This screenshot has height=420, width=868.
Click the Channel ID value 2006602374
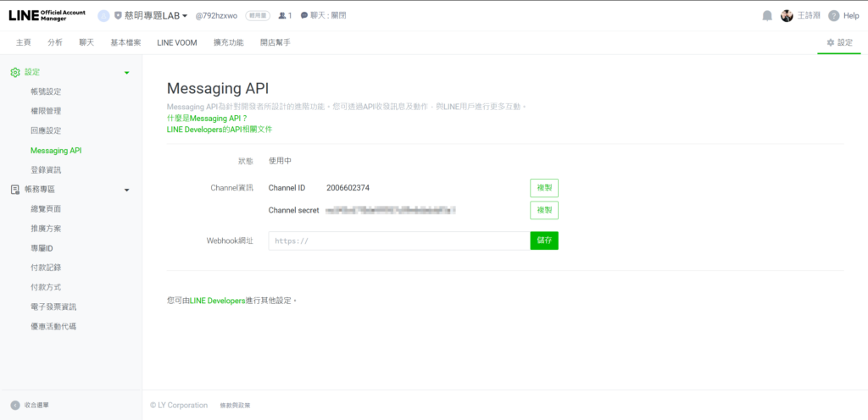tap(348, 188)
